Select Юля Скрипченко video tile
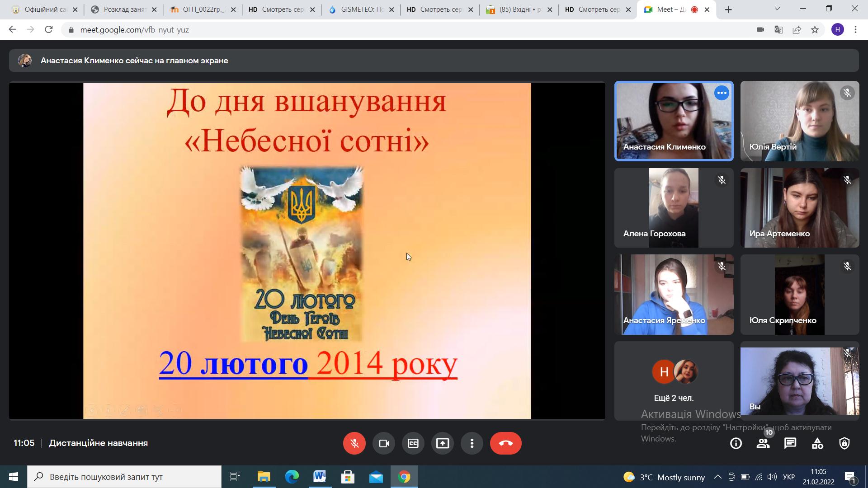This screenshot has height=488, width=868. pos(800,295)
